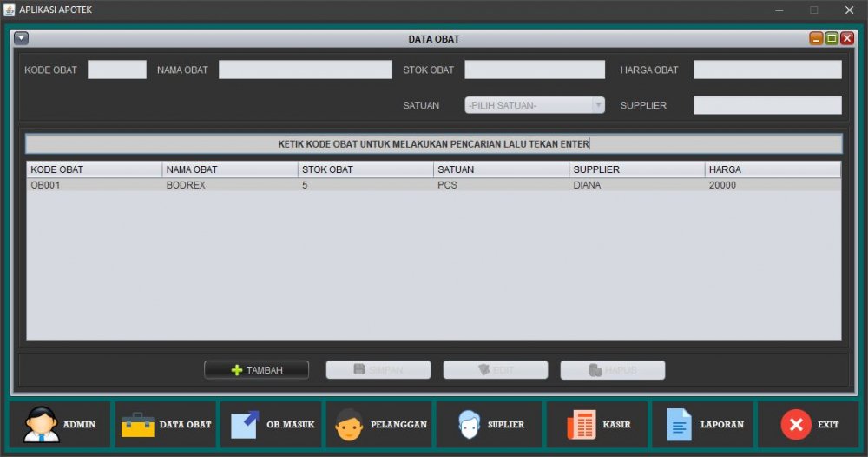Click the Data Obat toolbox icon
The width and height of the screenshot is (868, 457).
(x=138, y=425)
